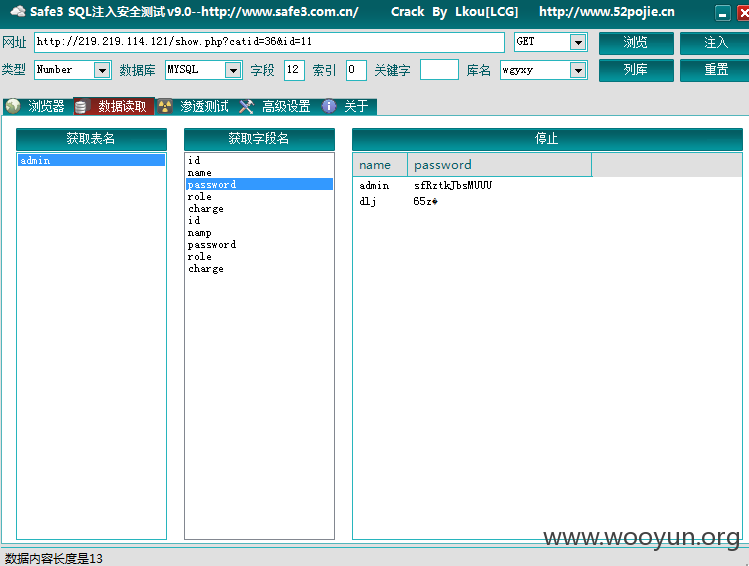749x566 pixels.
Task: Click the radiation icon on the 渗透测试 tab
Action: 165,107
